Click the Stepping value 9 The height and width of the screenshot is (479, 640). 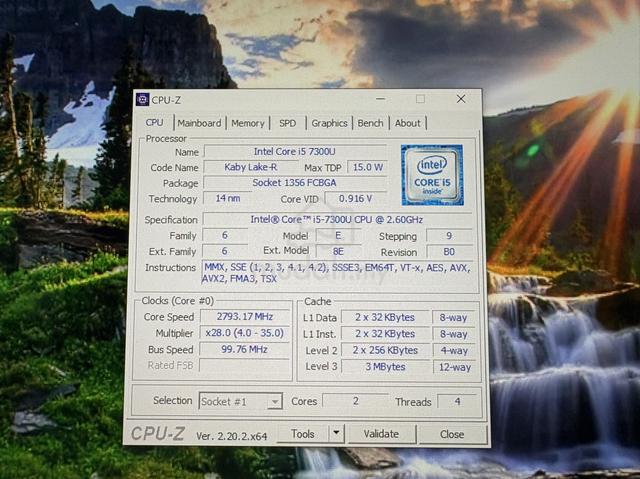coord(449,236)
